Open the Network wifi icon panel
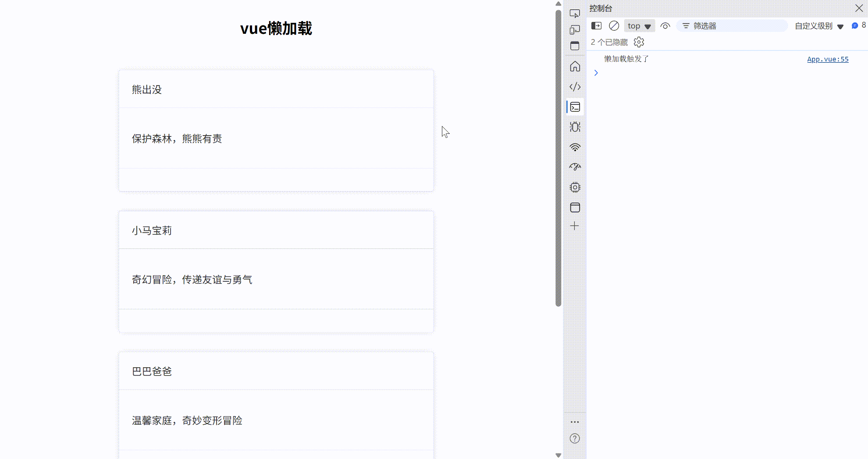 pos(575,147)
